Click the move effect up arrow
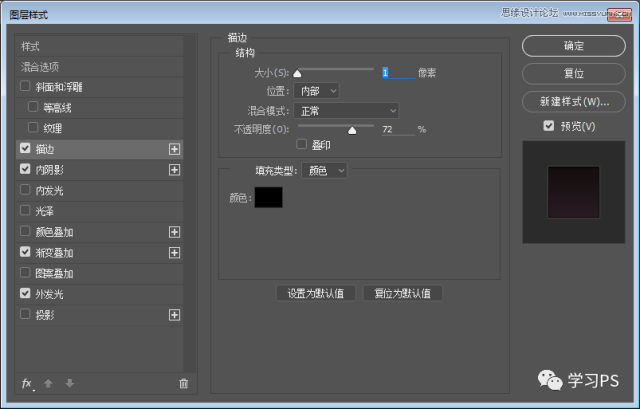640x409 pixels. click(x=48, y=384)
